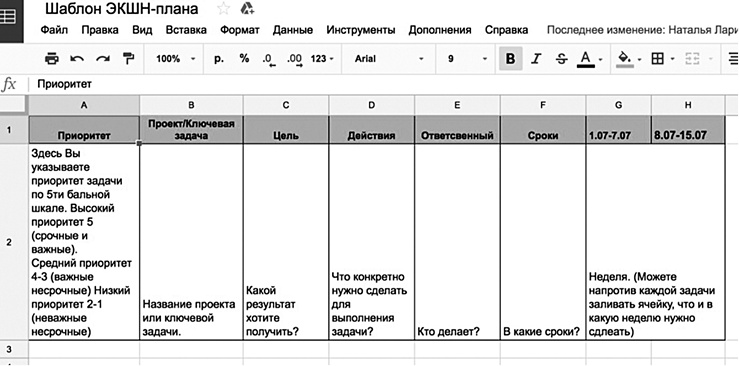Click the Google Drive move icon

[247, 8]
